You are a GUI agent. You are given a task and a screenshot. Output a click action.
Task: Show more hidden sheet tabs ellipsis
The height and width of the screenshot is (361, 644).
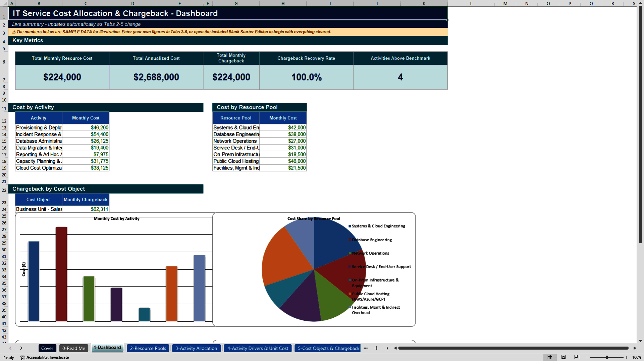click(366, 348)
